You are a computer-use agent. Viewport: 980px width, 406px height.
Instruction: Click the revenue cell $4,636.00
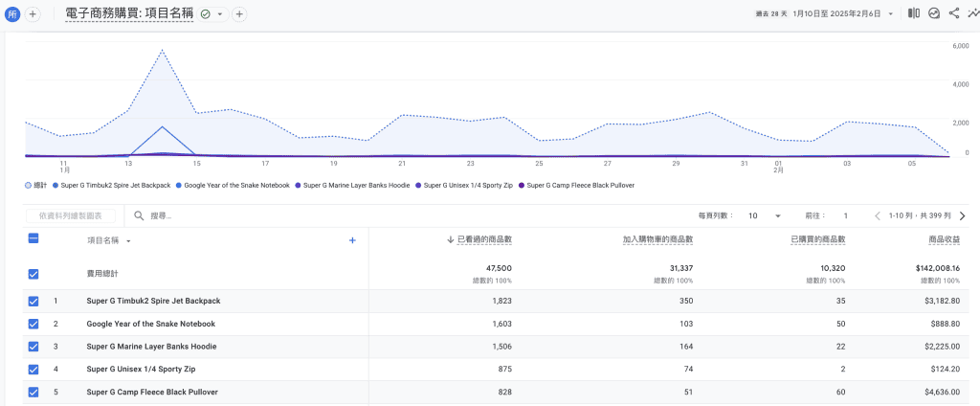coord(942,393)
